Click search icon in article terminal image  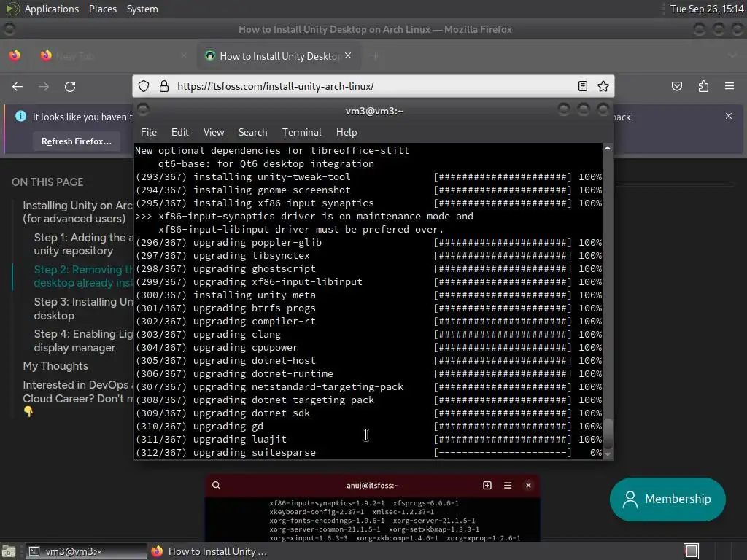pos(216,485)
